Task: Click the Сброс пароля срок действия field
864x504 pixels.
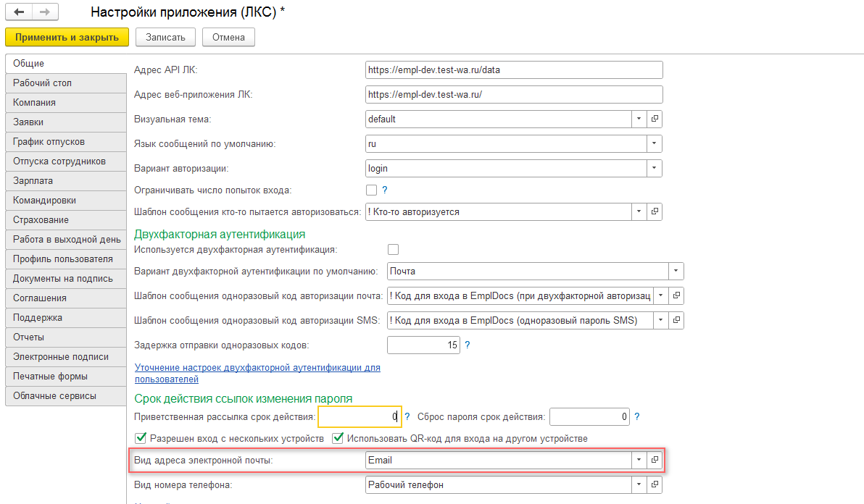Action: [x=589, y=416]
